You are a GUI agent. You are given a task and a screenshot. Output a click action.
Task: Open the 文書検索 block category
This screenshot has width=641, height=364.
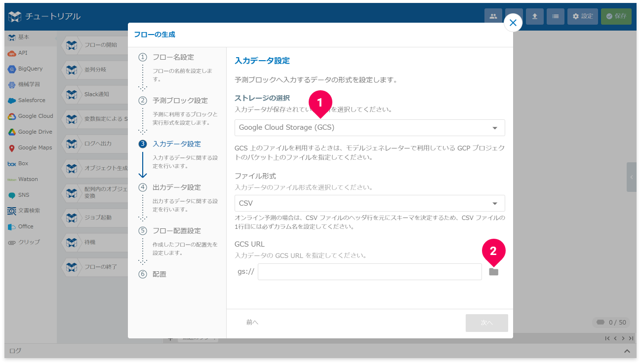tap(30, 211)
